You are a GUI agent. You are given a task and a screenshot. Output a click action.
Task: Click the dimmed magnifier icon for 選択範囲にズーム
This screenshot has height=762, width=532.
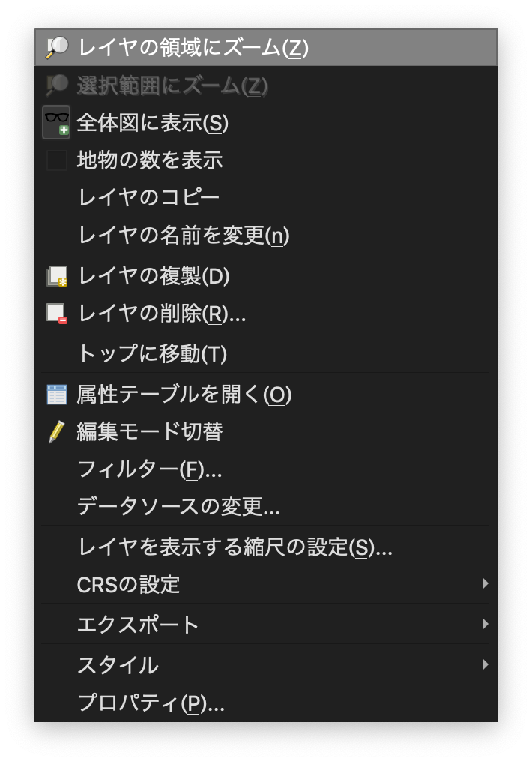click(x=57, y=85)
